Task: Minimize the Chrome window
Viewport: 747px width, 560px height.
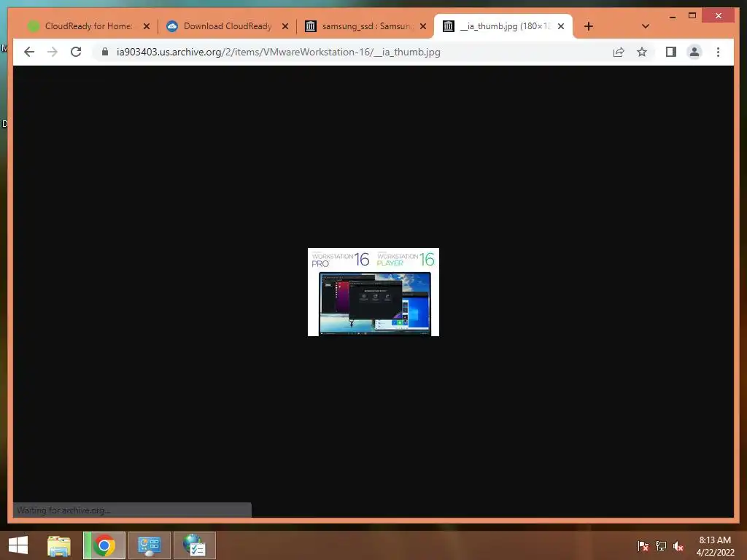Action: pos(673,16)
